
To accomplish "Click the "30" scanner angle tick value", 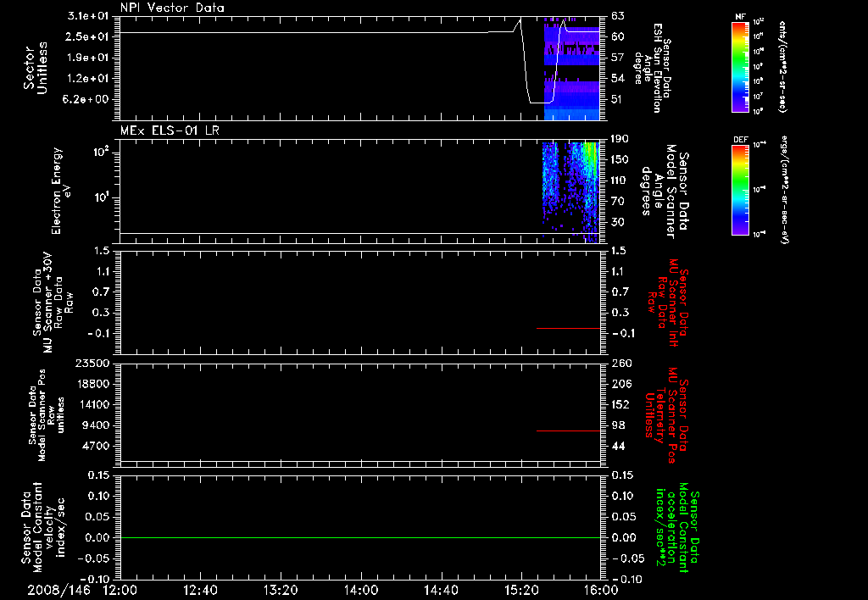I will click(618, 222).
